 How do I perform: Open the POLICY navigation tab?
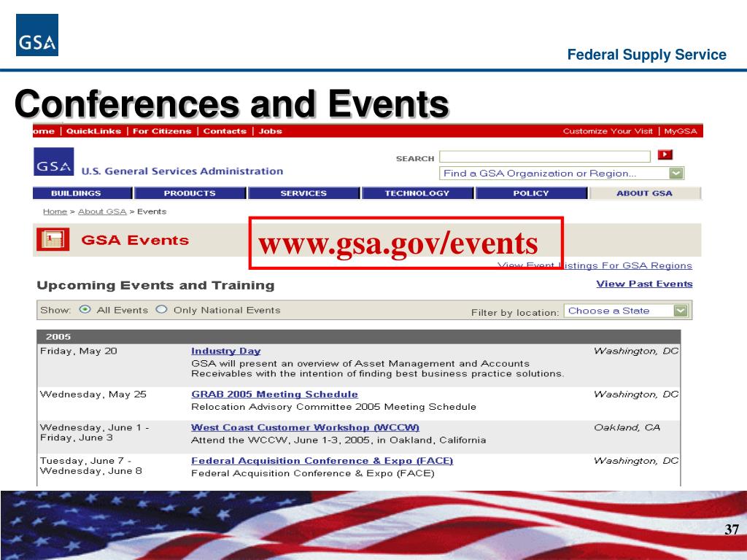tap(531, 193)
